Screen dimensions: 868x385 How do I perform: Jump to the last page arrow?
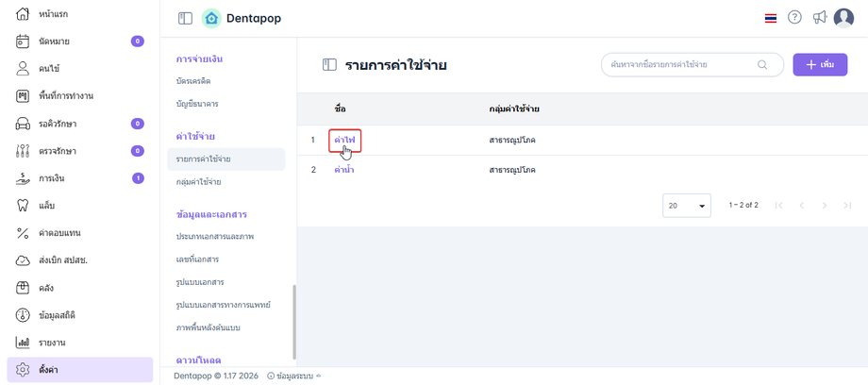(847, 205)
